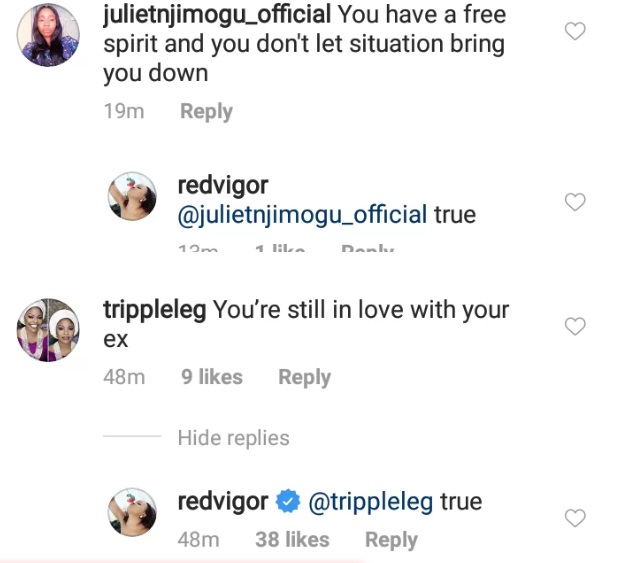Reply to julietnjimogu_official's comment
Viewport: 620px width, 563px height.
click(206, 111)
